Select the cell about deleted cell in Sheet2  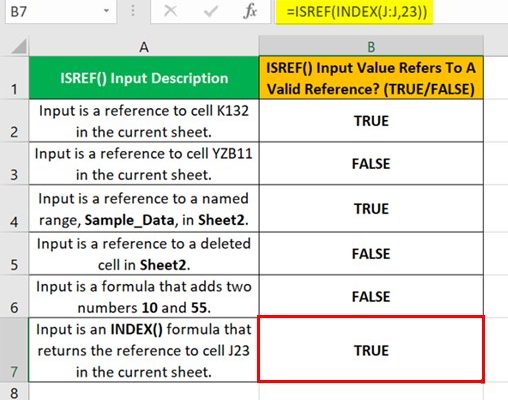(144, 254)
